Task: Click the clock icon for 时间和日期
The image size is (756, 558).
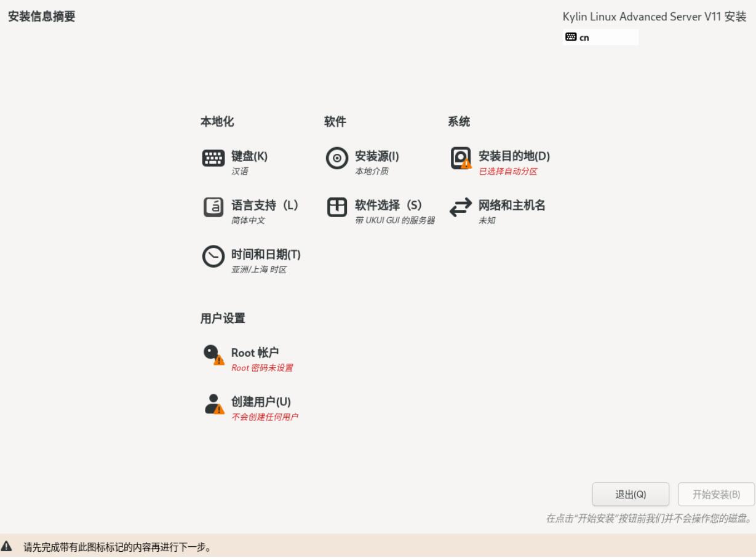Action: [x=213, y=257]
